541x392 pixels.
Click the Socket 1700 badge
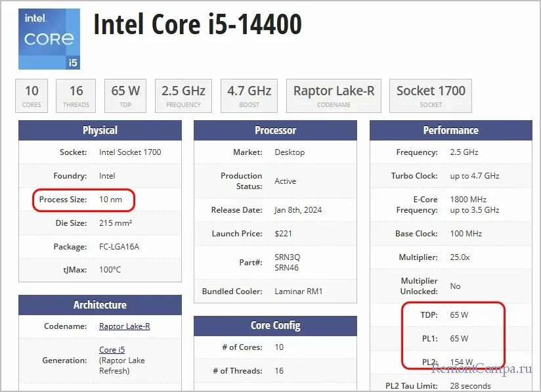pos(431,95)
